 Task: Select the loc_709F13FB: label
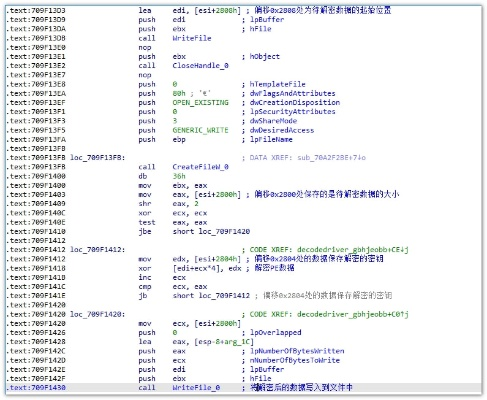click(97, 157)
